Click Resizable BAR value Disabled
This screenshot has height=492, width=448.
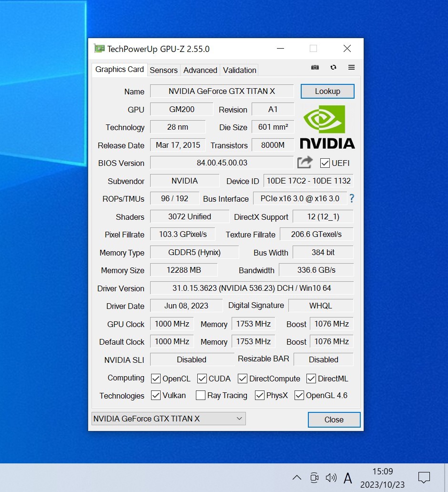(x=324, y=359)
